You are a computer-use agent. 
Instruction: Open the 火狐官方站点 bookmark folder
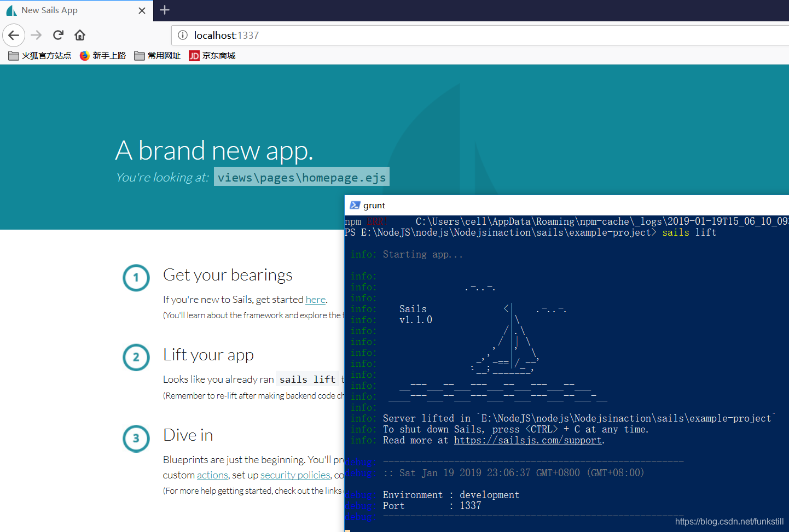coord(40,56)
